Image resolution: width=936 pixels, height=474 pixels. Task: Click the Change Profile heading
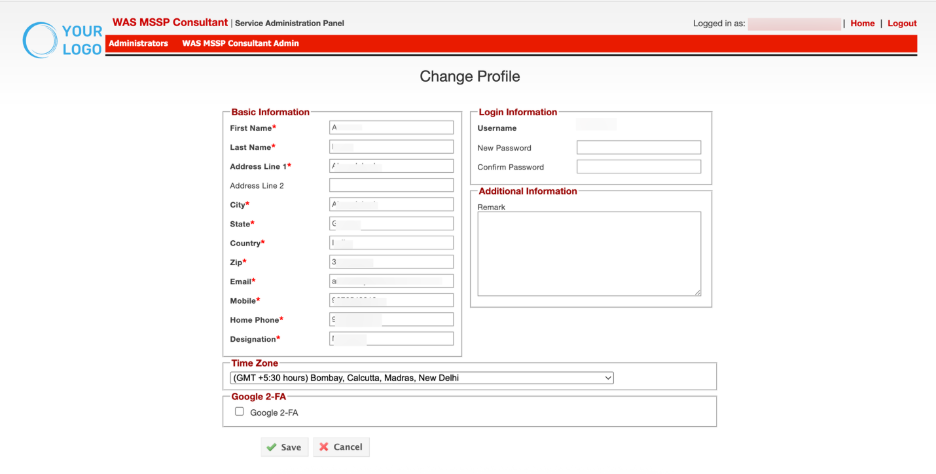pyautogui.click(x=470, y=76)
